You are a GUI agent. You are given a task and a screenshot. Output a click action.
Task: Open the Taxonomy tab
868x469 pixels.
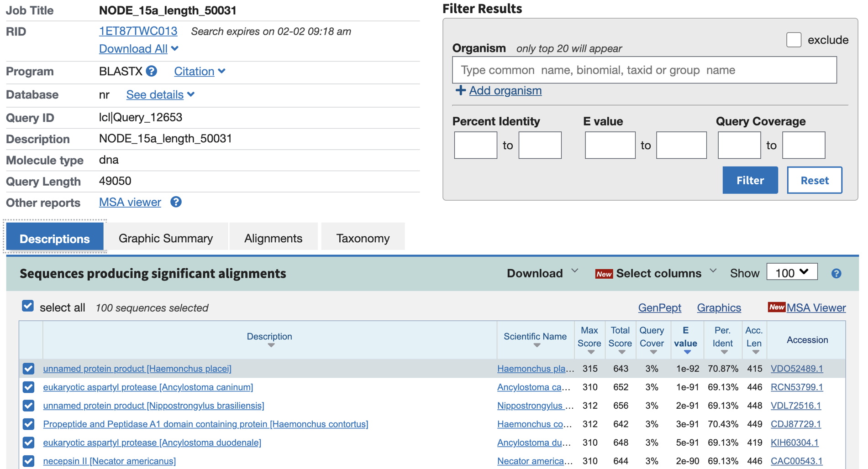point(363,238)
